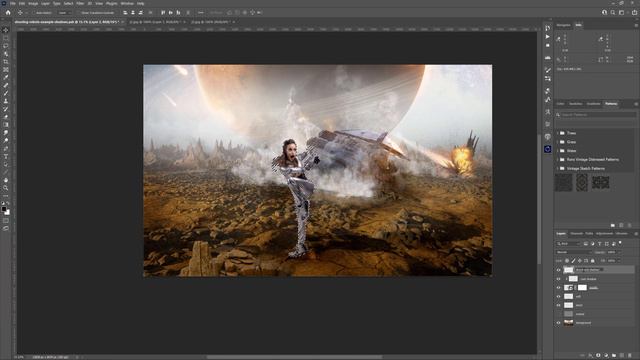This screenshot has height=360, width=640.
Task: Switch to the Channels tab
Action: 576,234
